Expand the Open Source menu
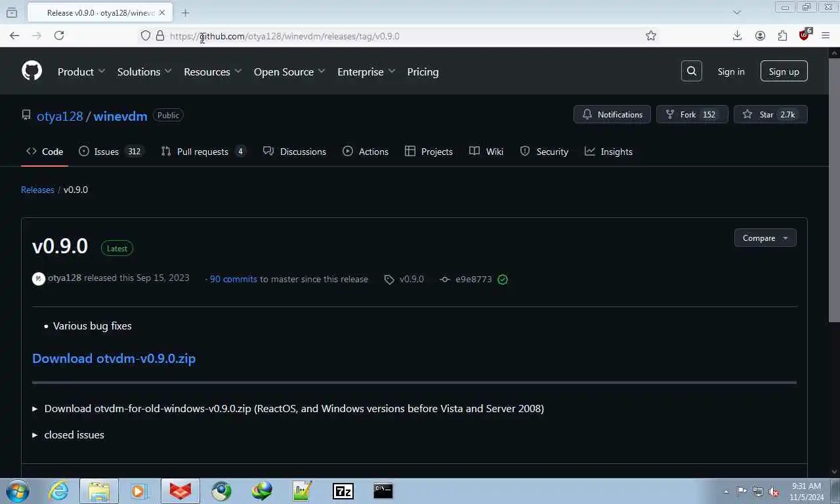Image resolution: width=840 pixels, height=504 pixels. click(289, 72)
